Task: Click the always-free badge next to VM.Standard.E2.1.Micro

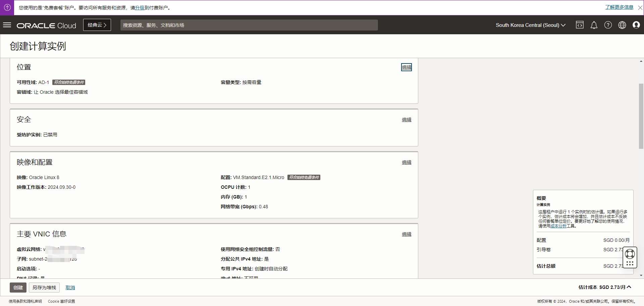Action: (x=304, y=177)
